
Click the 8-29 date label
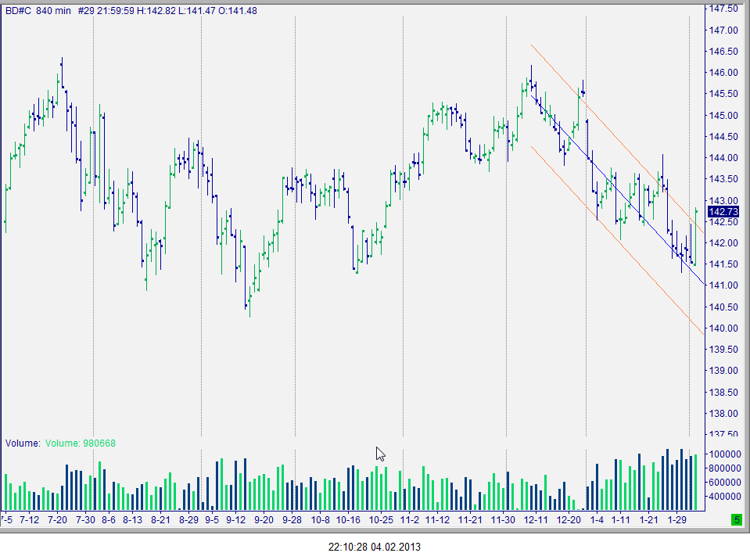click(x=189, y=520)
